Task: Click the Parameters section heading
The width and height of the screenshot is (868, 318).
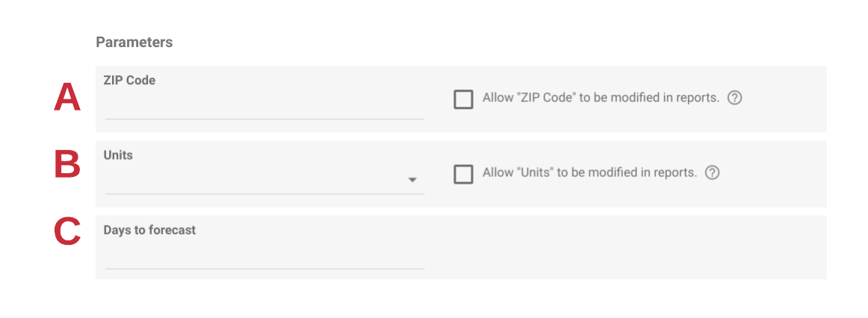Action: [x=134, y=43]
